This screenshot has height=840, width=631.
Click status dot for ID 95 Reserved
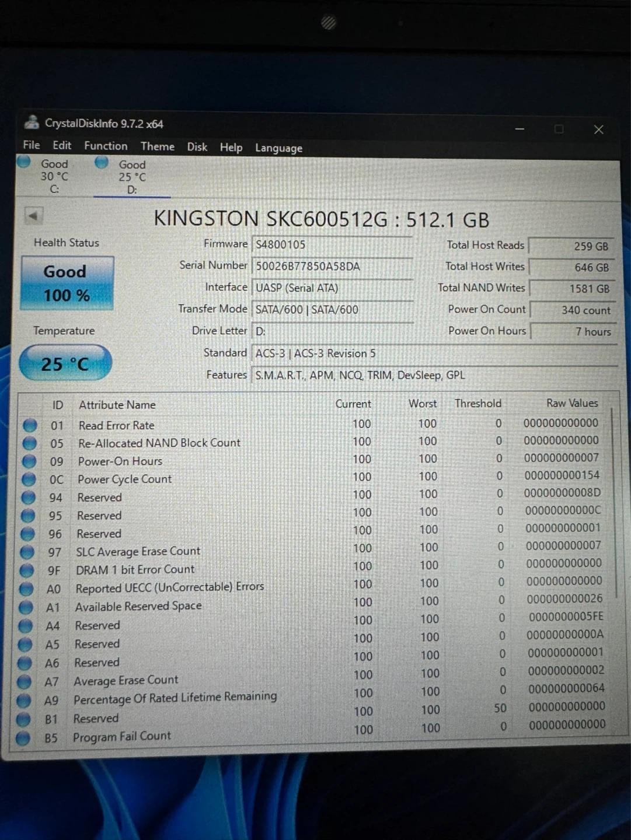click(x=27, y=516)
